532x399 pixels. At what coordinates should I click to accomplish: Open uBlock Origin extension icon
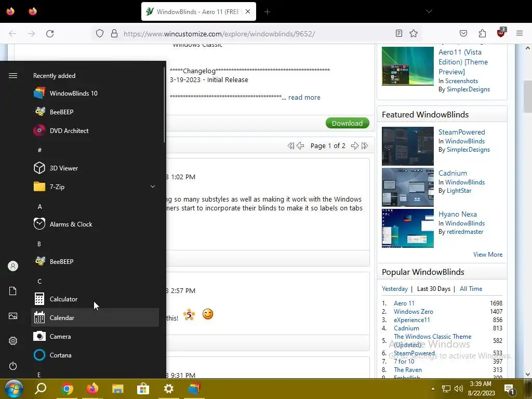pyautogui.click(x=501, y=33)
